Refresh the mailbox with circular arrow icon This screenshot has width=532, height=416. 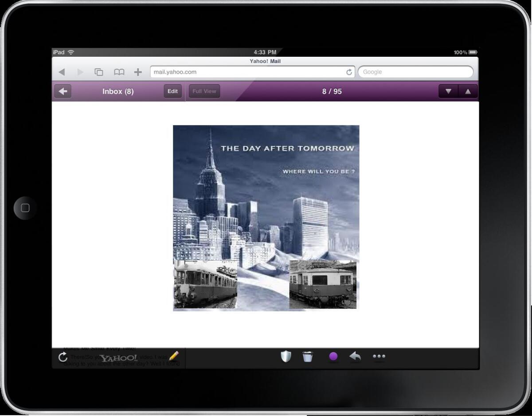point(63,357)
